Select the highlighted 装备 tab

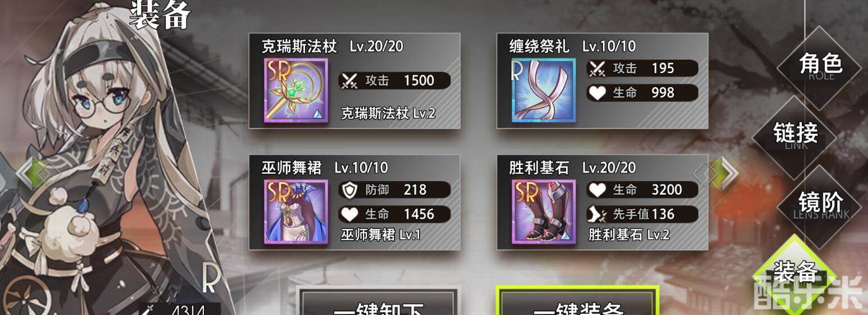(796, 274)
